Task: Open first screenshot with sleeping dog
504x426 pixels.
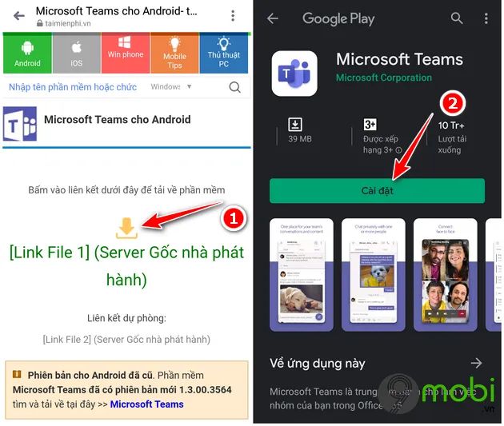Action: click(302, 275)
